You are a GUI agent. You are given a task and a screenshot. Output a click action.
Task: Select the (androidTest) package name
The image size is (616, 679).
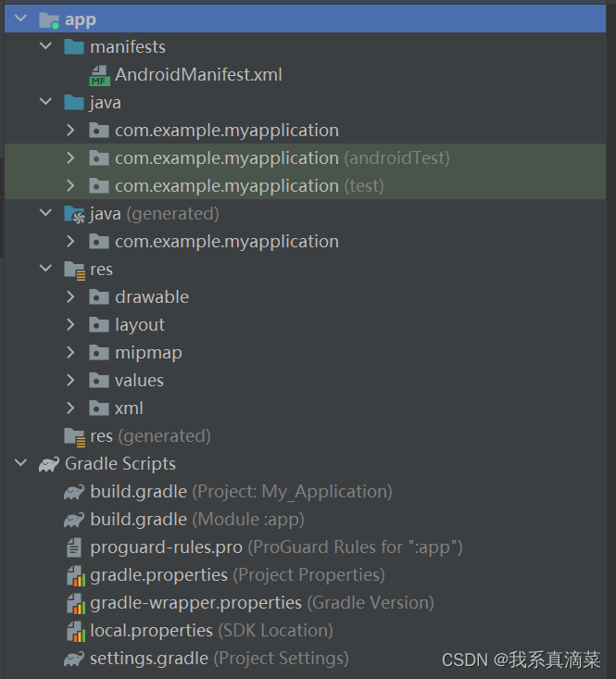(x=283, y=158)
